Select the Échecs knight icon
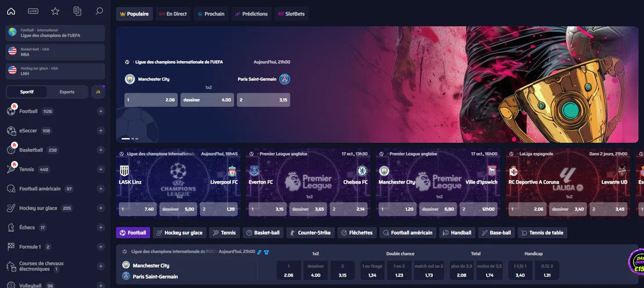Viewport: 644px width, 288px height. pos(11,227)
